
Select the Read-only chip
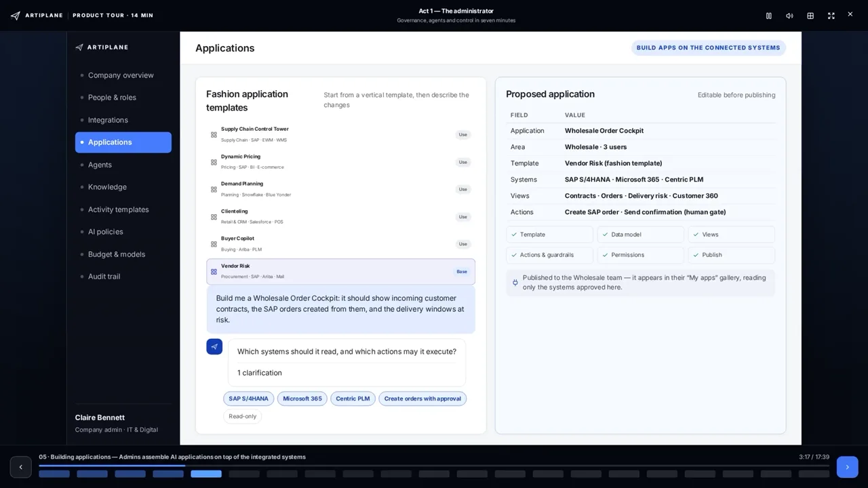click(x=242, y=416)
